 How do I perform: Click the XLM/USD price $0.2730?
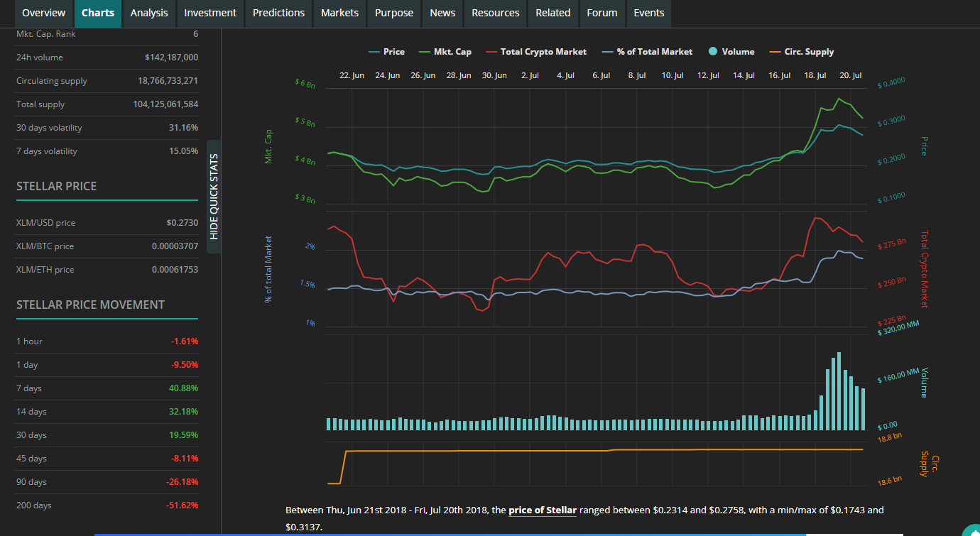pos(182,223)
